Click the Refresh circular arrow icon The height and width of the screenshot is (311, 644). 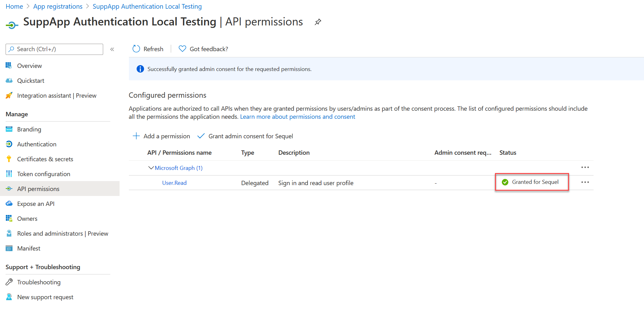click(x=136, y=49)
